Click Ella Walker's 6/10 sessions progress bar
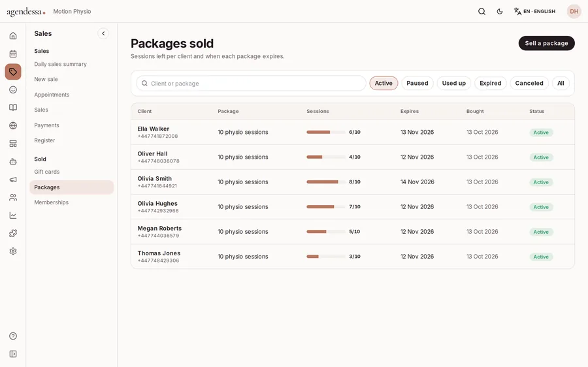Viewport: 588px width, 367px height. (326, 132)
